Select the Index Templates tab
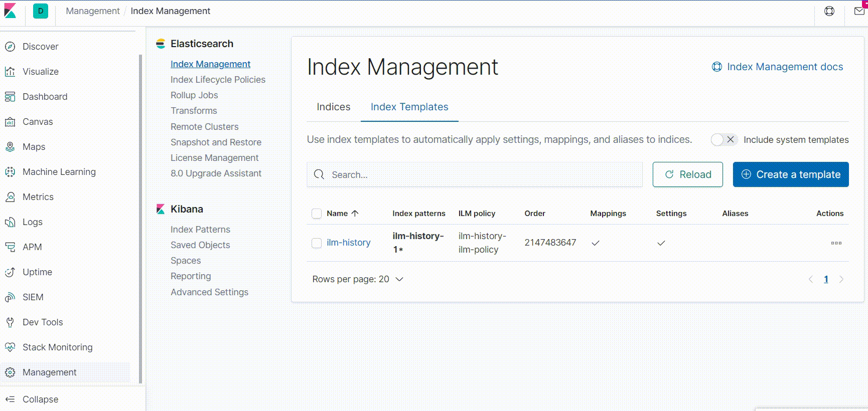This screenshot has height=411, width=868. point(409,107)
